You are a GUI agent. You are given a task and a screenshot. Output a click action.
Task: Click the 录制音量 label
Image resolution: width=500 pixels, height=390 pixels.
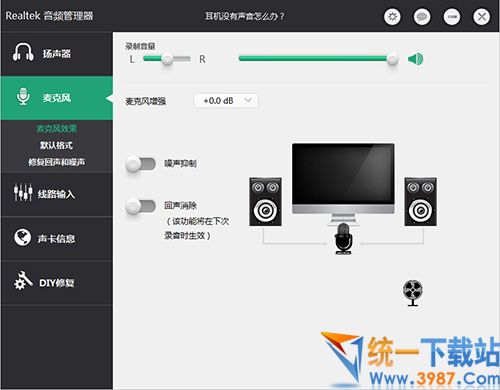tap(140, 46)
